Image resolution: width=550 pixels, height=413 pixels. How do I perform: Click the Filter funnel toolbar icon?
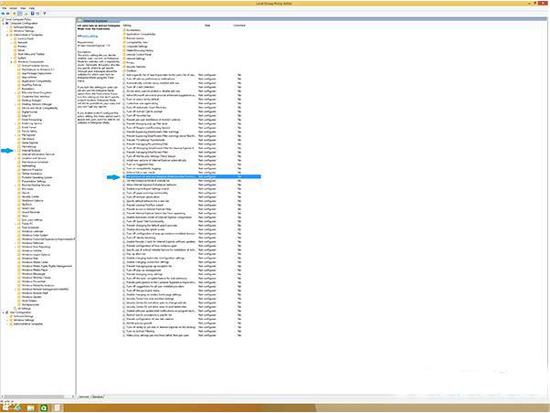pos(45,13)
